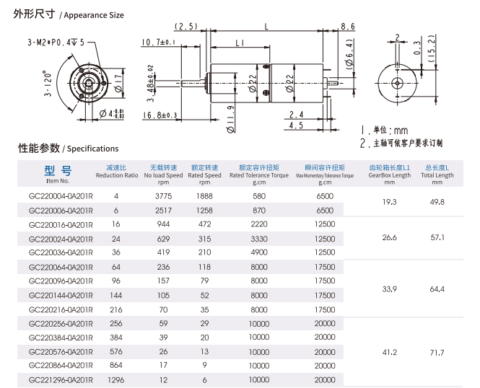This screenshot has width=480, height=388.
Task: Click model GC220036-0A201R
Action: click(61, 253)
